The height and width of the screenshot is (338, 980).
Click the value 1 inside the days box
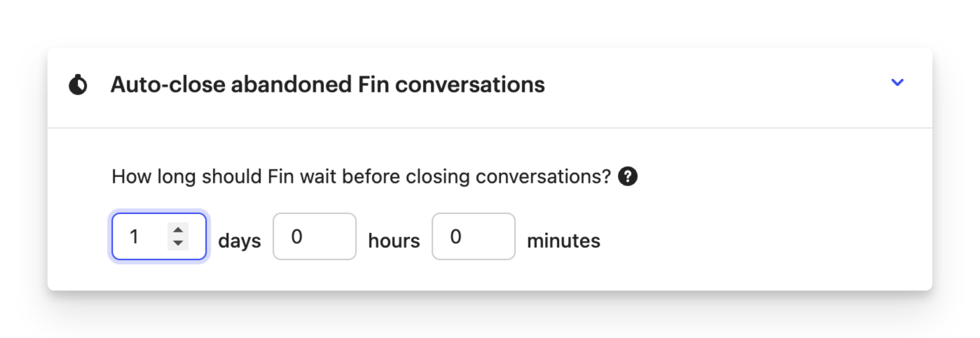134,237
